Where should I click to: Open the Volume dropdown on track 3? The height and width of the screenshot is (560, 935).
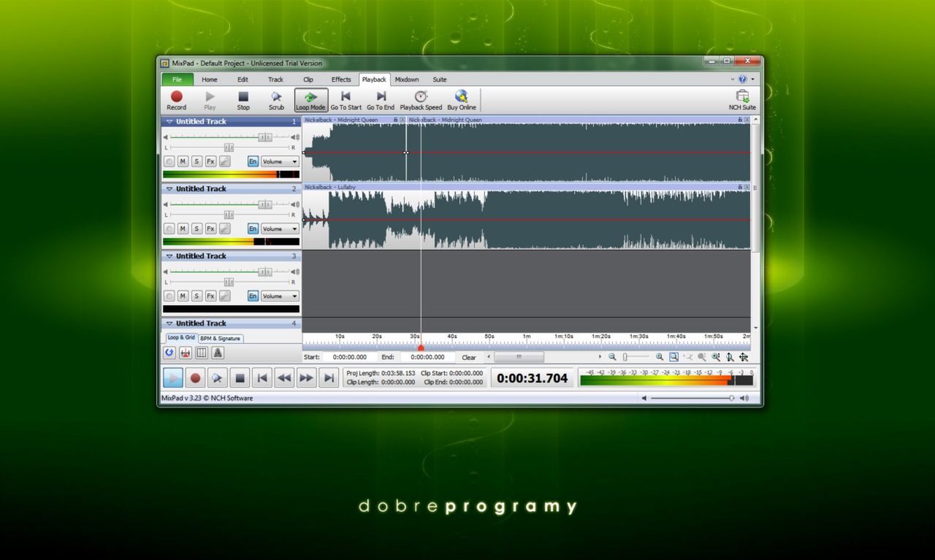coord(280,296)
